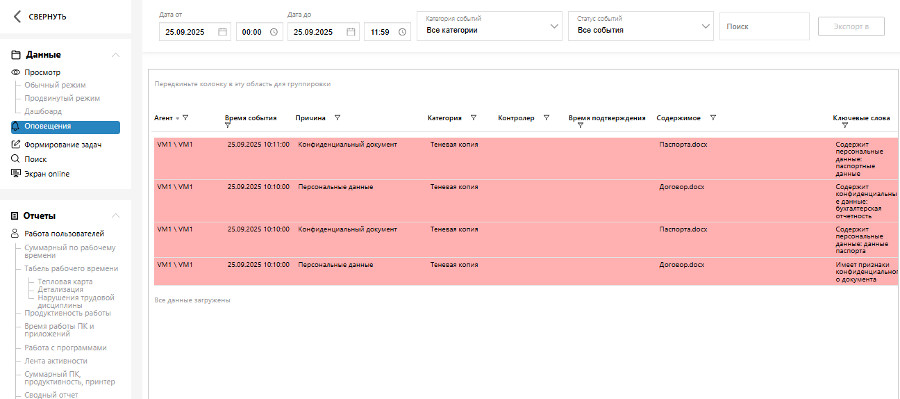Viewport: 900px width, 399px height.
Task: Open Продуктивность работы report
Action: pos(68,313)
